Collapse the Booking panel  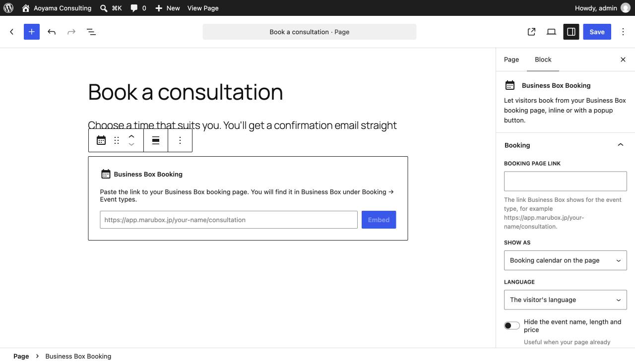point(566,145)
